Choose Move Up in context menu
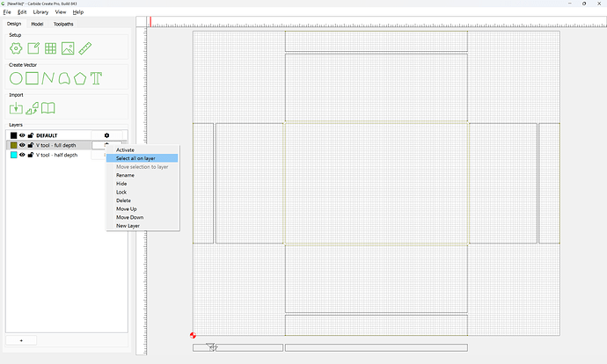 coord(142,209)
